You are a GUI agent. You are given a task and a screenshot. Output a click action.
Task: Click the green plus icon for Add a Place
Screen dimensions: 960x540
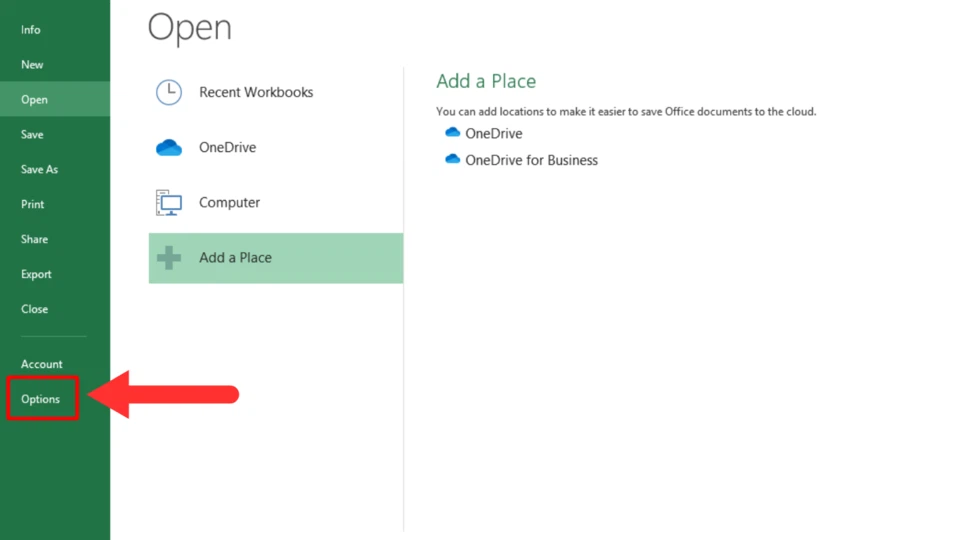click(x=169, y=258)
